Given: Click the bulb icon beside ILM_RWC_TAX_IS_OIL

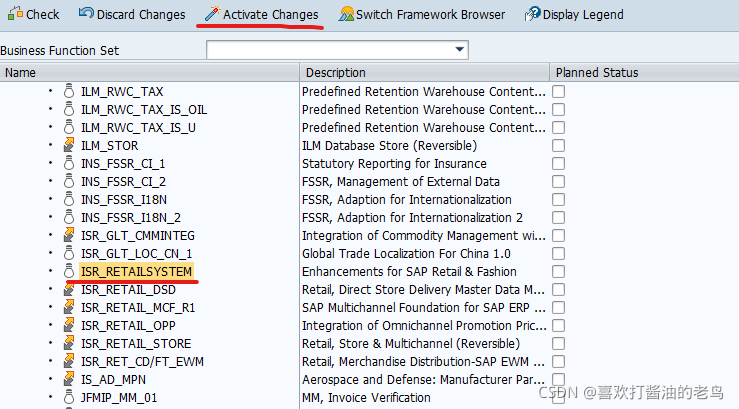Looking at the screenshot, I should 69,109.
